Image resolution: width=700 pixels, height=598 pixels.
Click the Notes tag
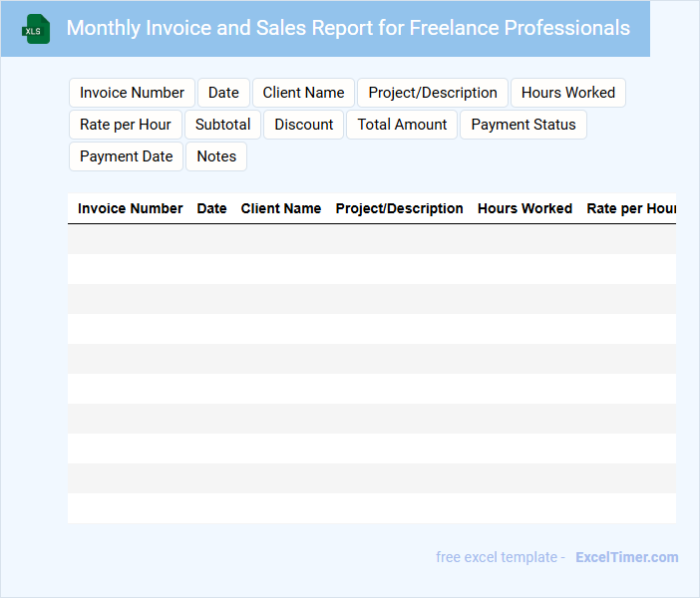click(216, 156)
